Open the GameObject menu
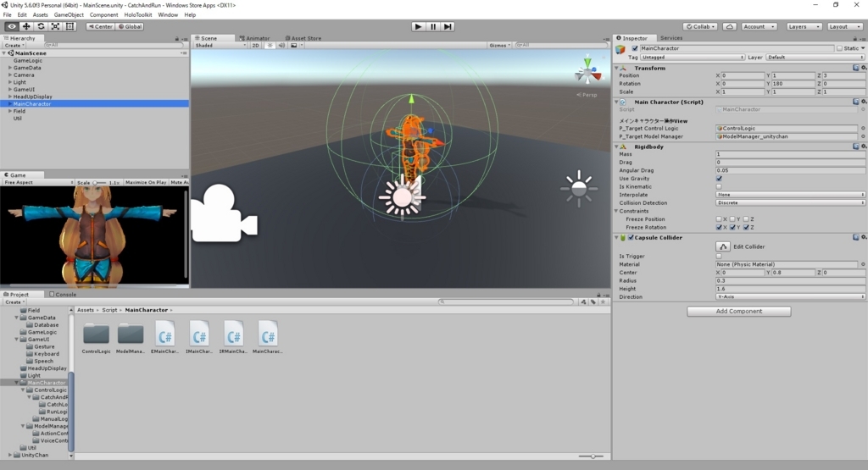868x470 pixels. [x=69, y=15]
